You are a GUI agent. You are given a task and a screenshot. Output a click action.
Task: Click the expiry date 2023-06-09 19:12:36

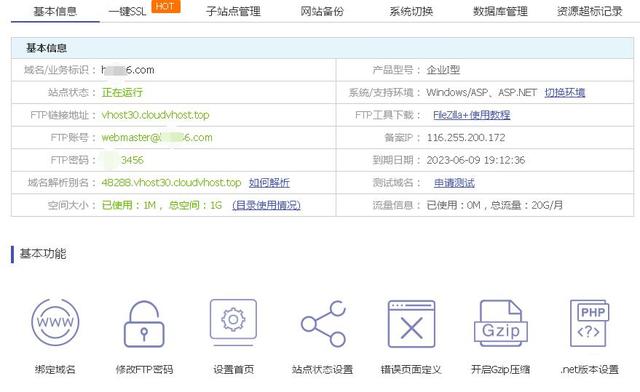click(x=476, y=160)
